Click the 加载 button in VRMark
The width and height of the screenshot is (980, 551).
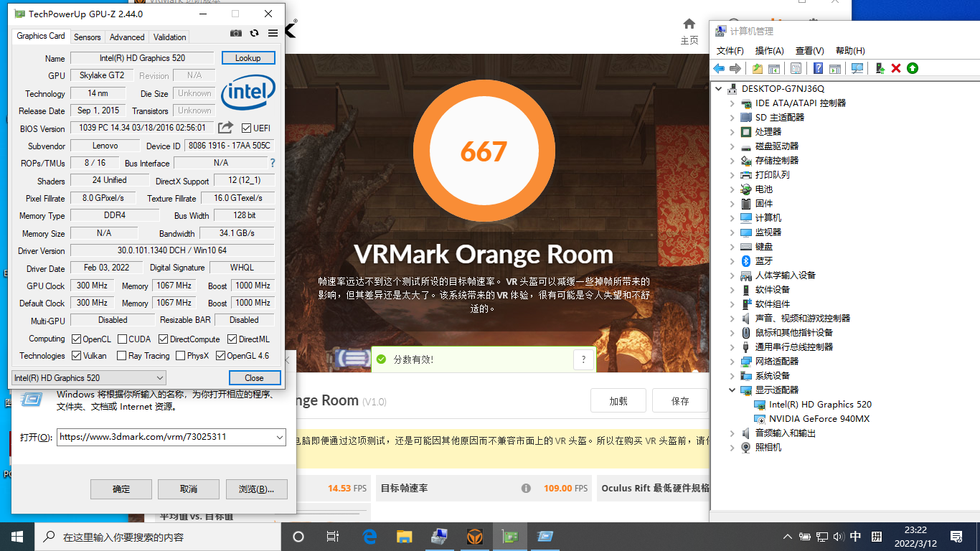click(x=618, y=401)
